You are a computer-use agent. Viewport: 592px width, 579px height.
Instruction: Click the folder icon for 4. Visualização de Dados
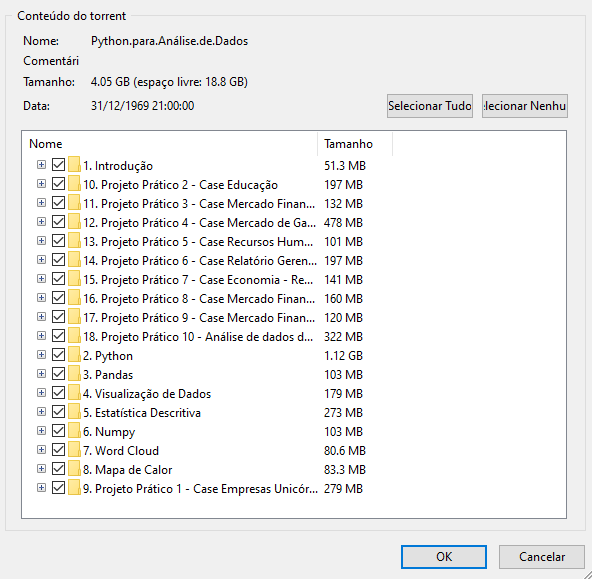pos(74,393)
